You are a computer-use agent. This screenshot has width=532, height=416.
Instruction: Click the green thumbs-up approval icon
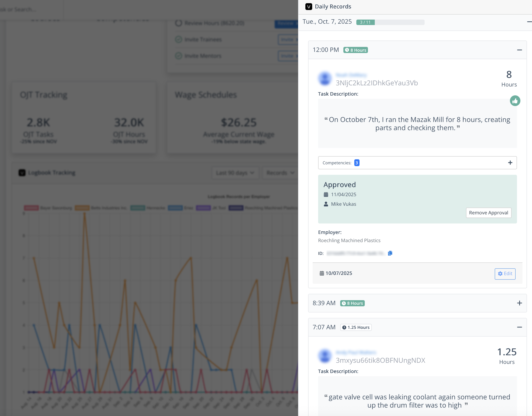(x=515, y=101)
